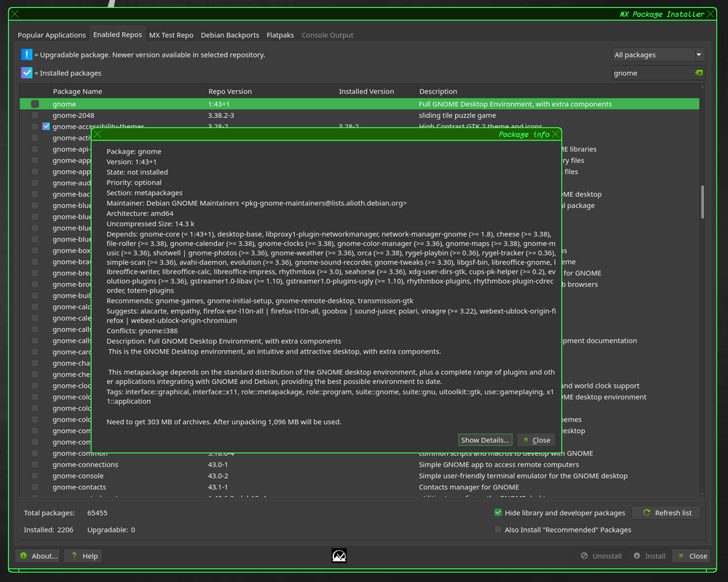Image resolution: width=728 pixels, height=582 pixels.
Task: Switch to Enabled Repos tab
Action: pos(117,34)
